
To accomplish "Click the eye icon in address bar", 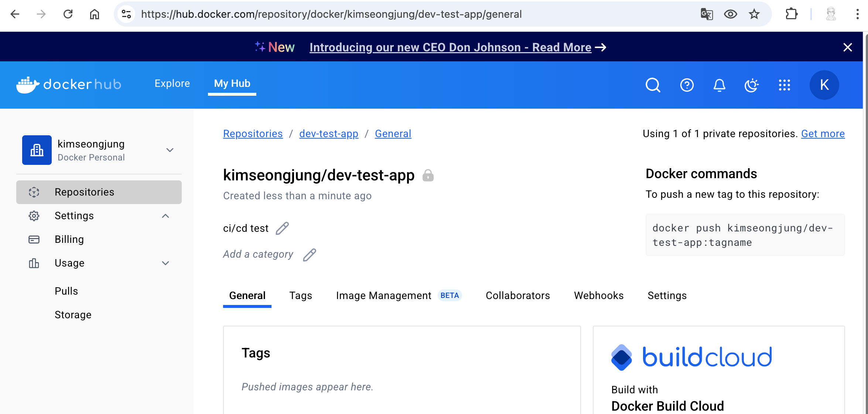I will point(731,14).
